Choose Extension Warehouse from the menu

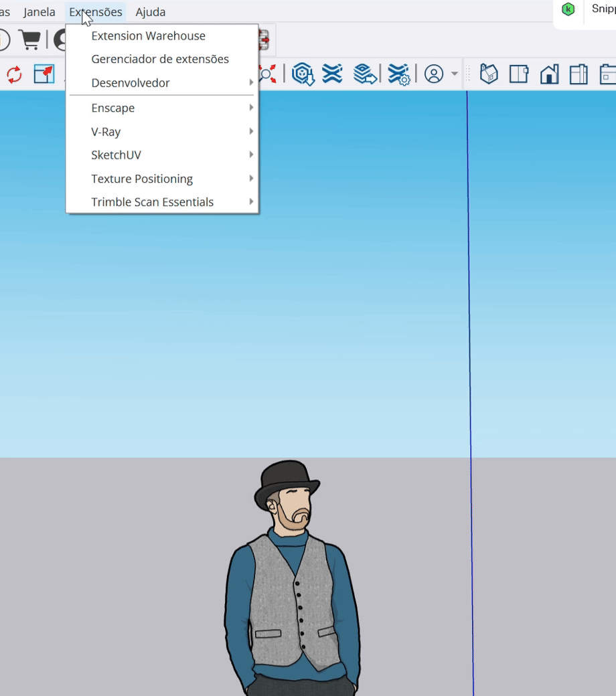[x=162, y=36]
